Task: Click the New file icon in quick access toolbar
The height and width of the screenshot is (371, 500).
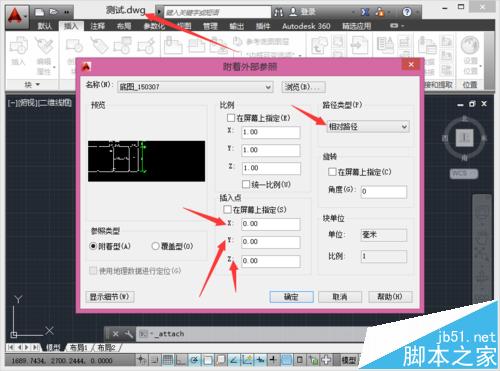Action: (40, 12)
